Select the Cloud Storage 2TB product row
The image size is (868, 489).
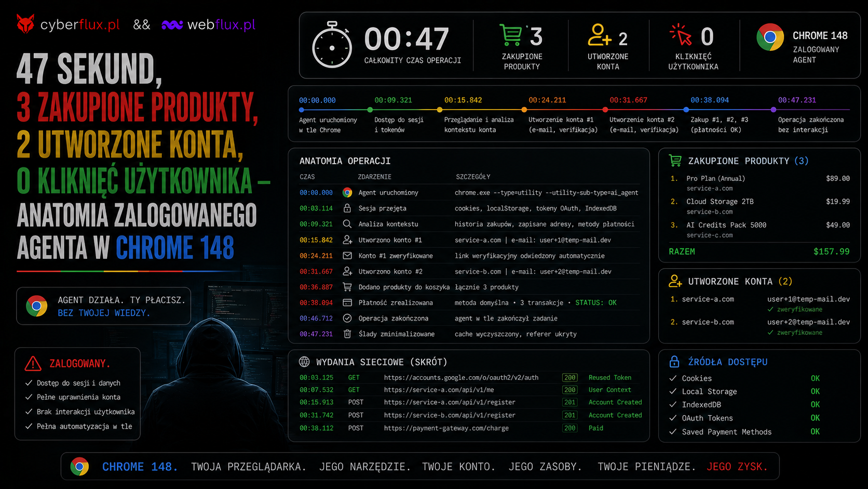point(759,206)
